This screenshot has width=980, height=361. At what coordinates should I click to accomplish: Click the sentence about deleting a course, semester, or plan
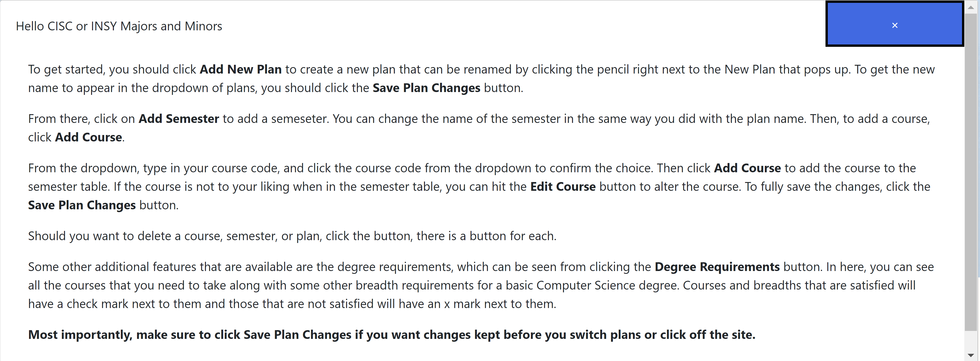292,236
